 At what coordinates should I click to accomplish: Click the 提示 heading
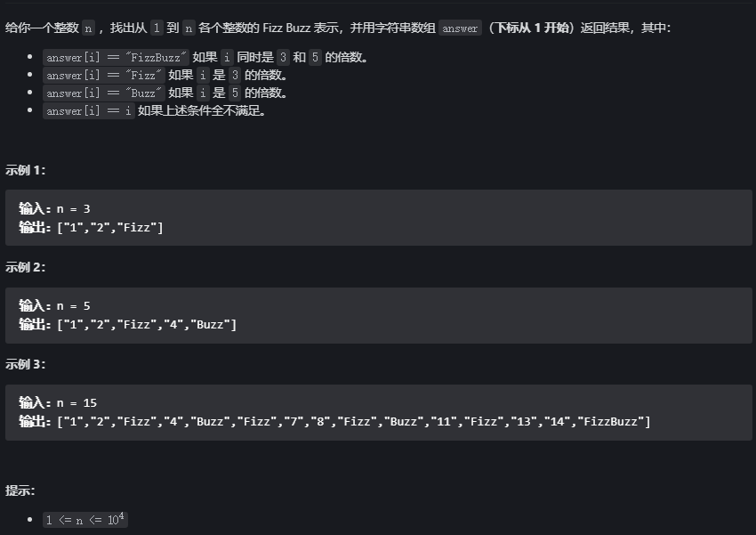[20, 490]
